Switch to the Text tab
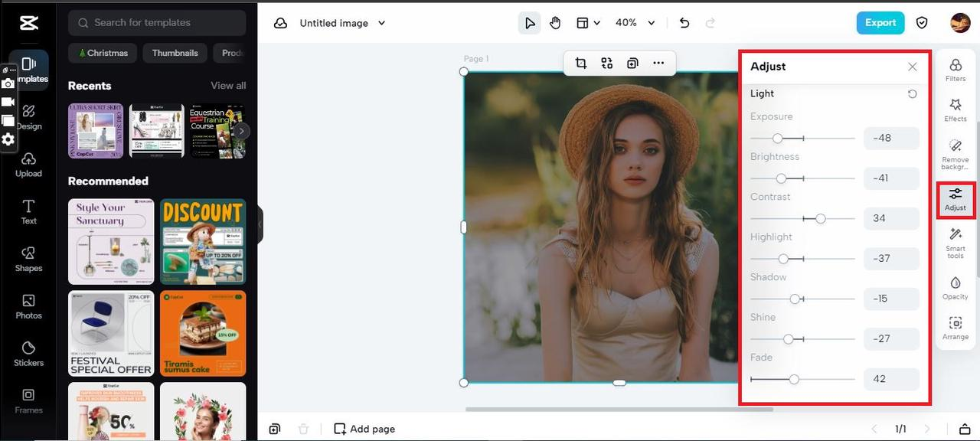Viewport: 980px width, 441px height. 28,211
